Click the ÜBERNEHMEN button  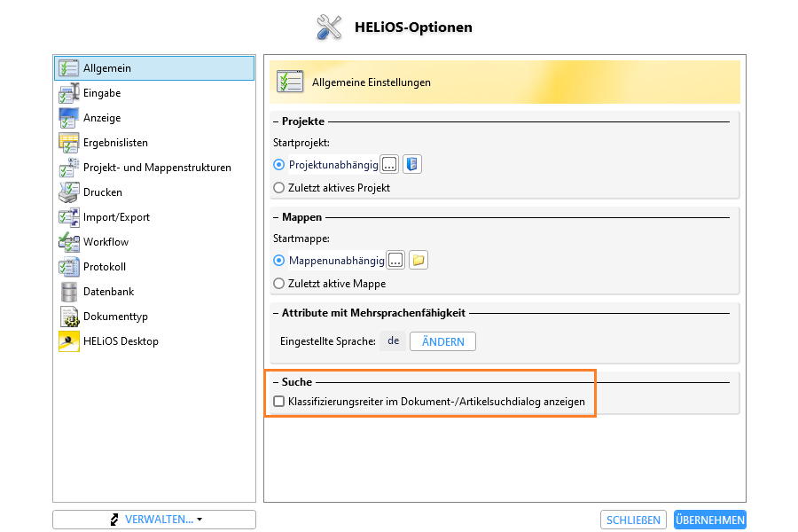pyautogui.click(x=710, y=520)
